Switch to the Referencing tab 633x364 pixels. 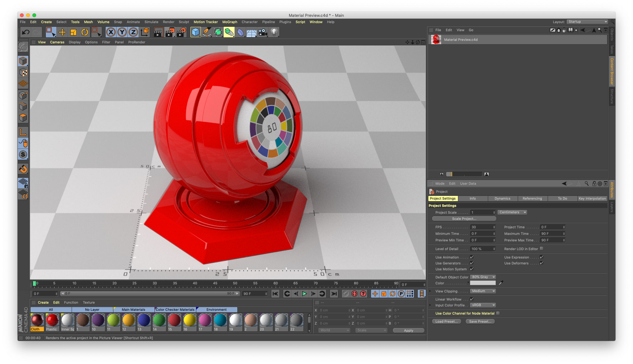click(x=532, y=199)
